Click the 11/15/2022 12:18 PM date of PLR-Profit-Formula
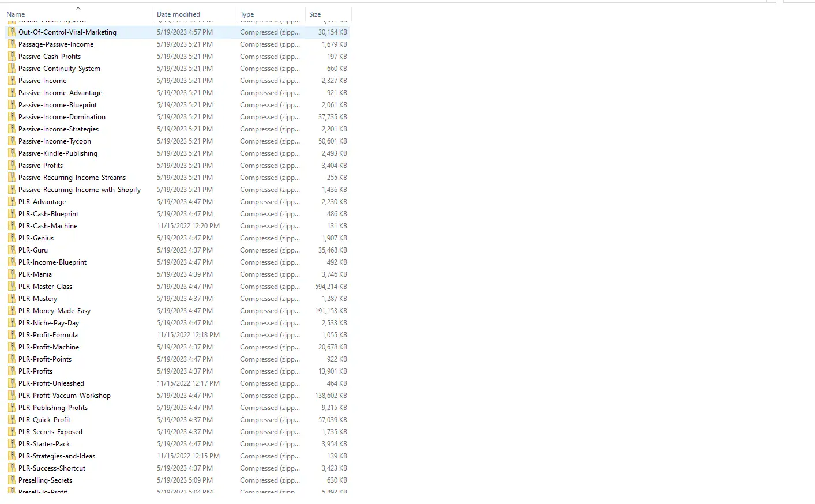This screenshot has height=504, width=815. (x=188, y=335)
